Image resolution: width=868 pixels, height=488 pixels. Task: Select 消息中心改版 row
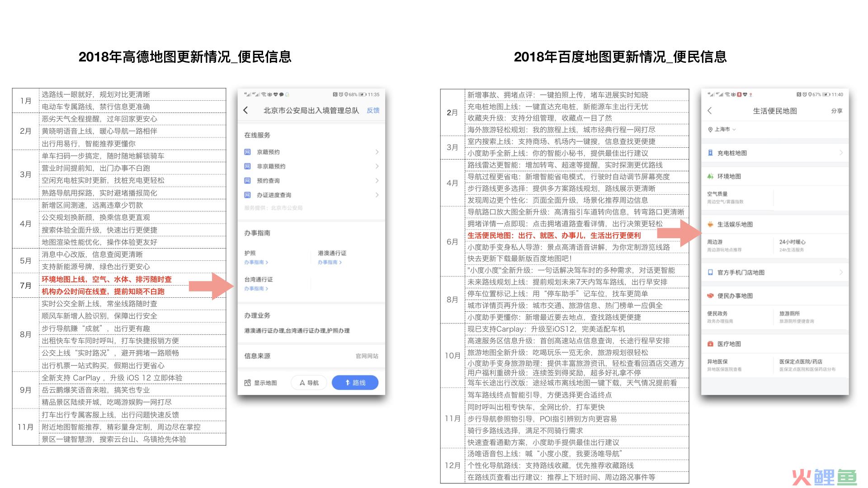point(132,254)
